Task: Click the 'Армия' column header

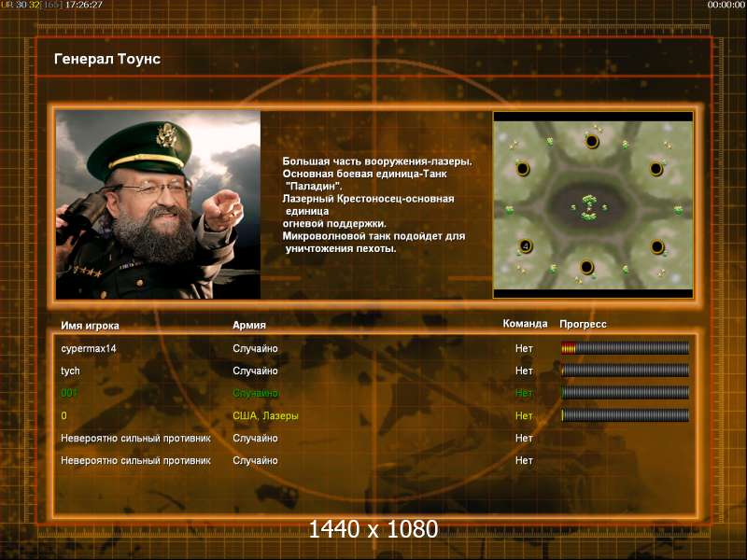Action: [x=249, y=325]
